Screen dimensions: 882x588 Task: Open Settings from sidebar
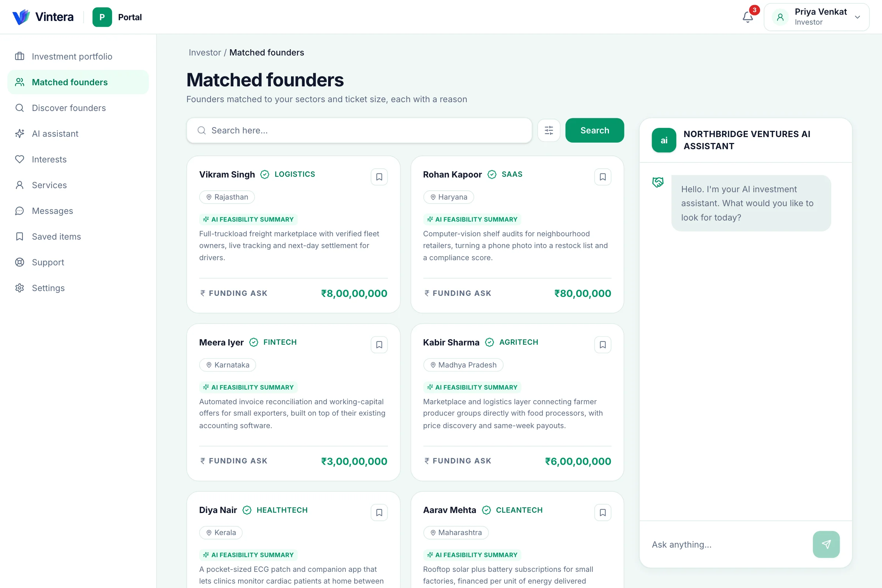pyautogui.click(x=78, y=288)
